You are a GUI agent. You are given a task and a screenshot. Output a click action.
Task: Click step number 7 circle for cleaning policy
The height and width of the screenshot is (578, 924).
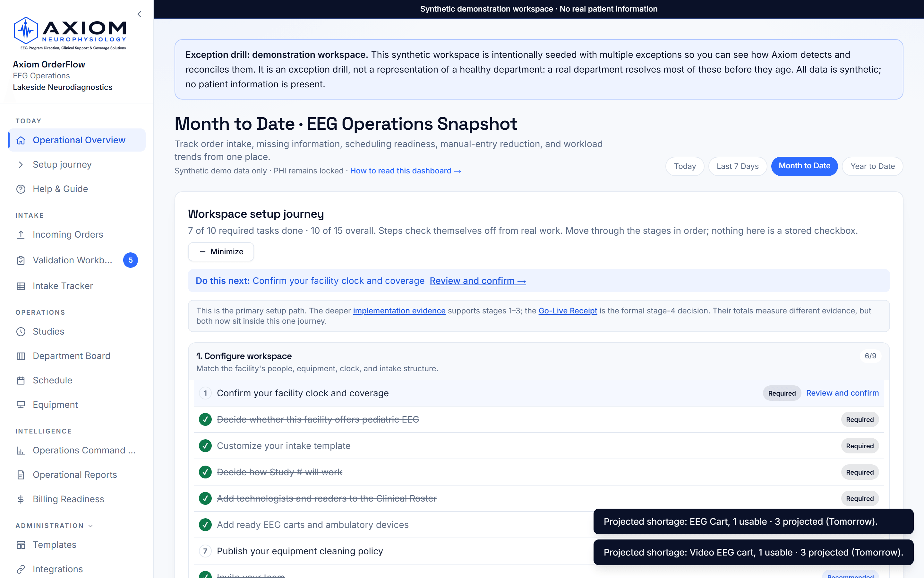(x=205, y=551)
